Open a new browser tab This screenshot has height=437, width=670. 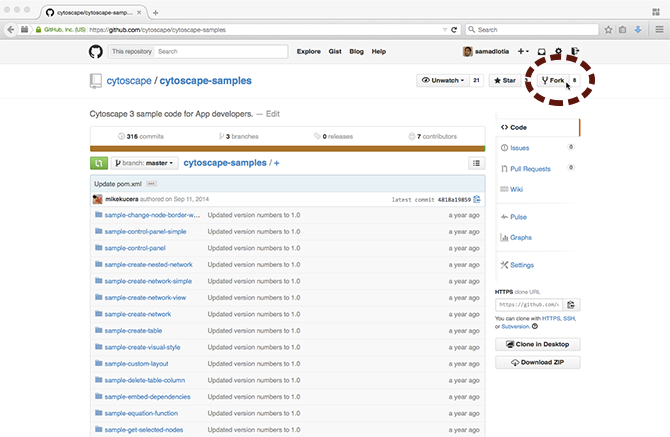[x=156, y=13]
